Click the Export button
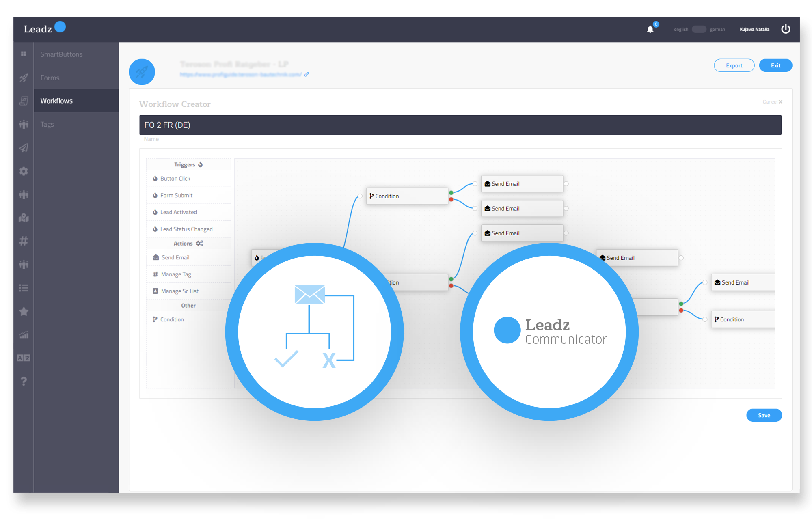Screen dimensions: 812x524 click(734, 65)
